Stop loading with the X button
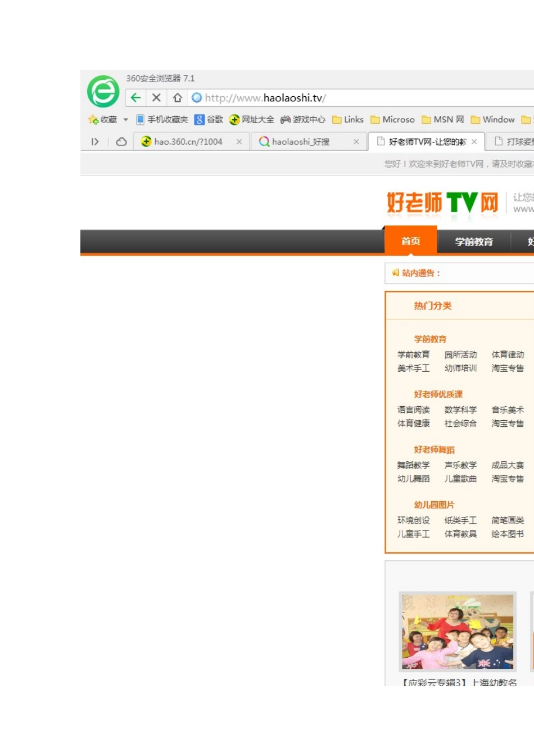534x756 pixels. 156,98
